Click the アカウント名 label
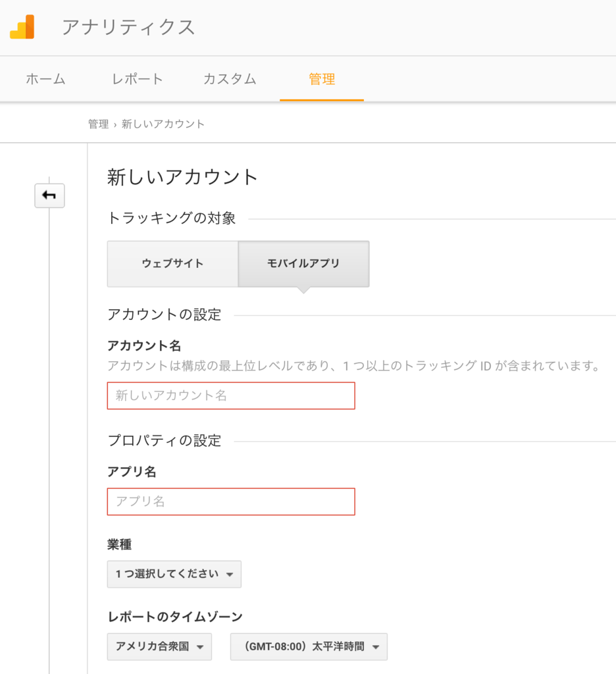Screen dimensions: 616x674 point(144,346)
